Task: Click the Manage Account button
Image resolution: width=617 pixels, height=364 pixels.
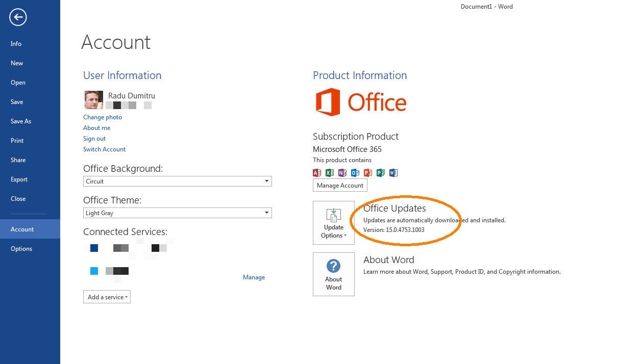Action: (340, 186)
